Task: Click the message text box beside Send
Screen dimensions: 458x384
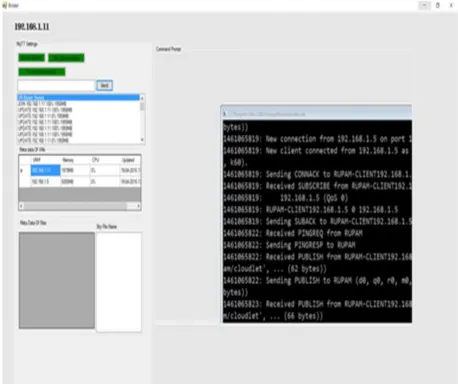Action: pos(56,86)
